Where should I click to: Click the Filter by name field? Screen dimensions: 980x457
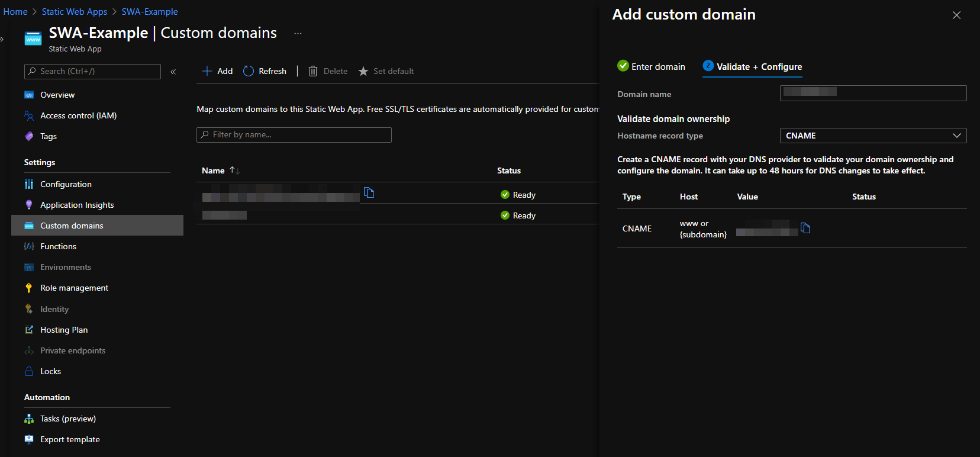294,135
